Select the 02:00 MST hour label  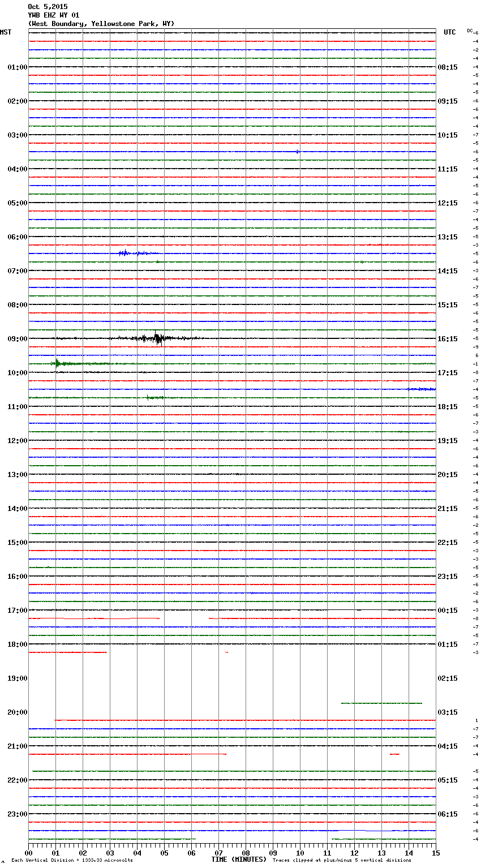(18, 101)
